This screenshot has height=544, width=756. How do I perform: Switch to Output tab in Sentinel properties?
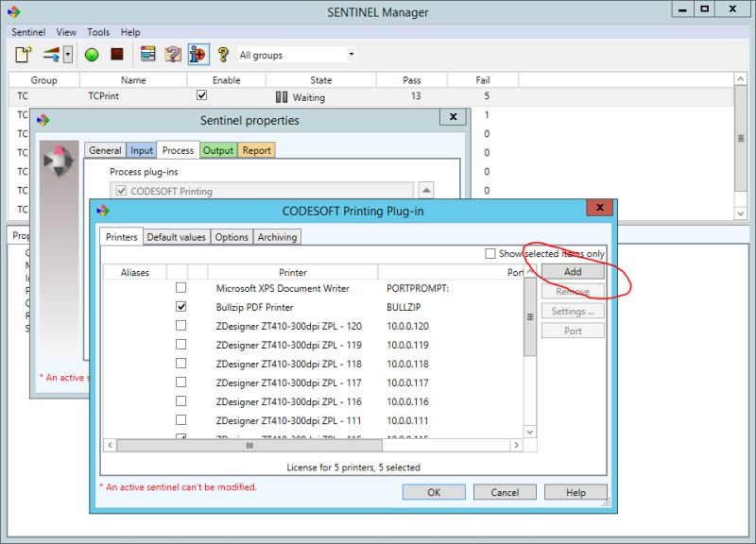(218, 150)
